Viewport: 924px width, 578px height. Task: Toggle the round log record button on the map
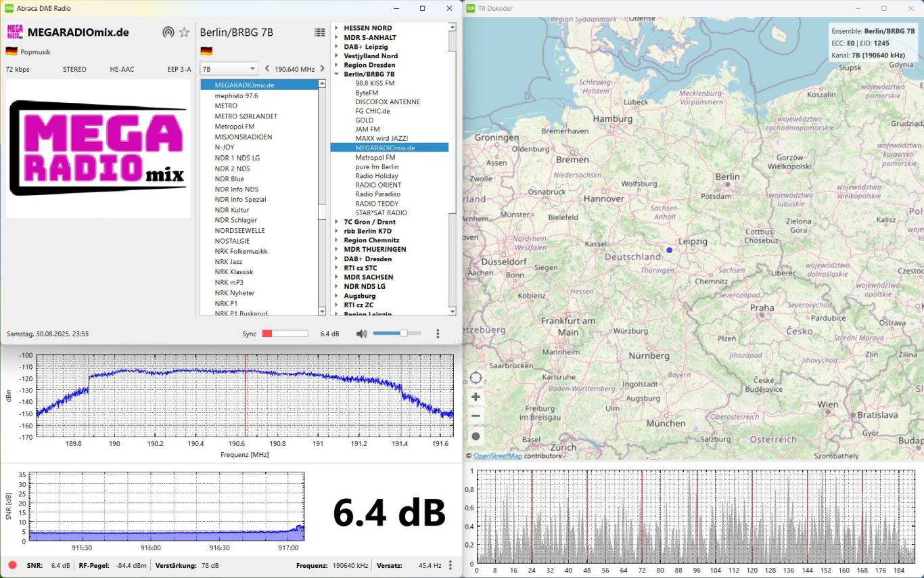pyautogui.click(x=476, y=437)
